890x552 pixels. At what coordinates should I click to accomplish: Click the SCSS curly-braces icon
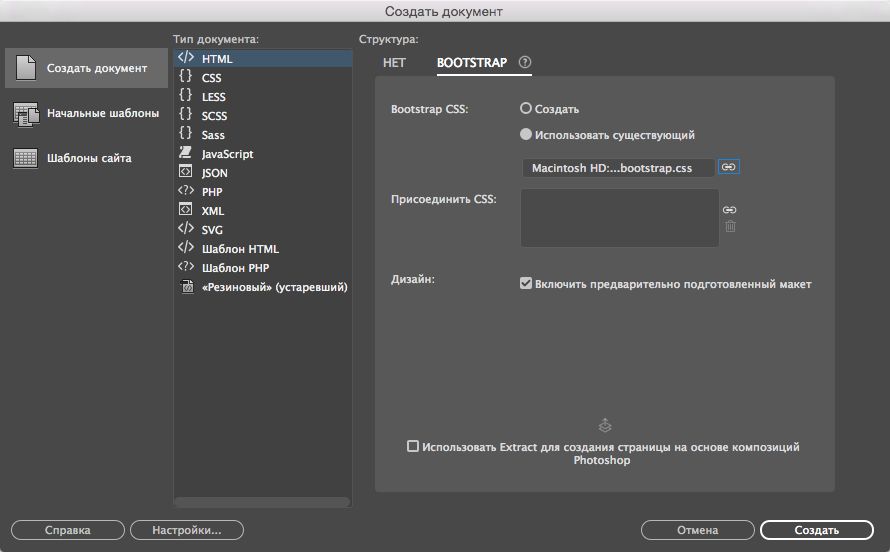click(x=186, y=114)
